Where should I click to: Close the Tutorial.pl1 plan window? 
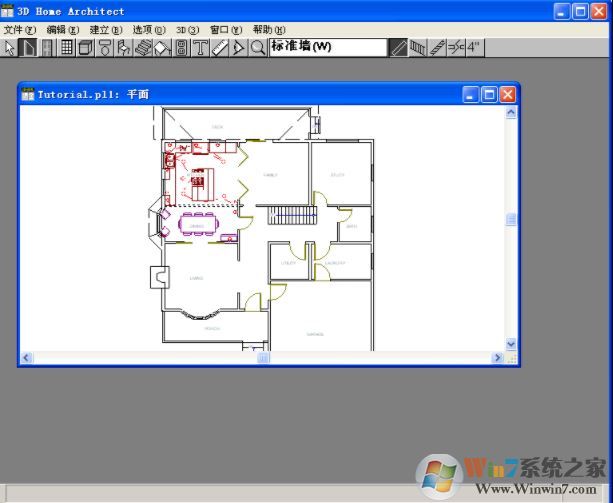507,95
